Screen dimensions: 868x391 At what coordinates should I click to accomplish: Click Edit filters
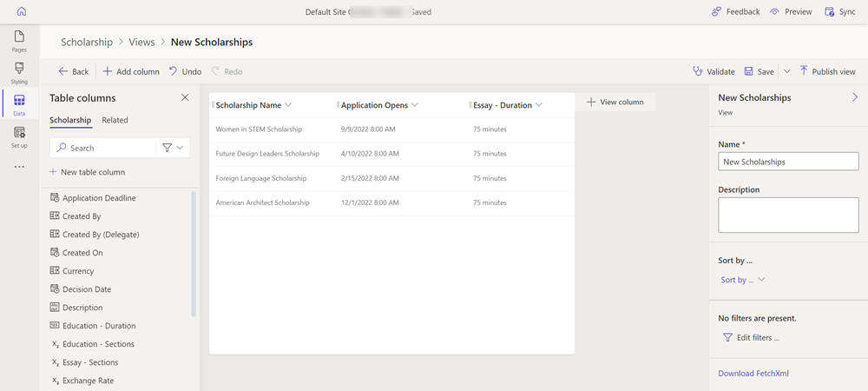(x=751, y=338)
